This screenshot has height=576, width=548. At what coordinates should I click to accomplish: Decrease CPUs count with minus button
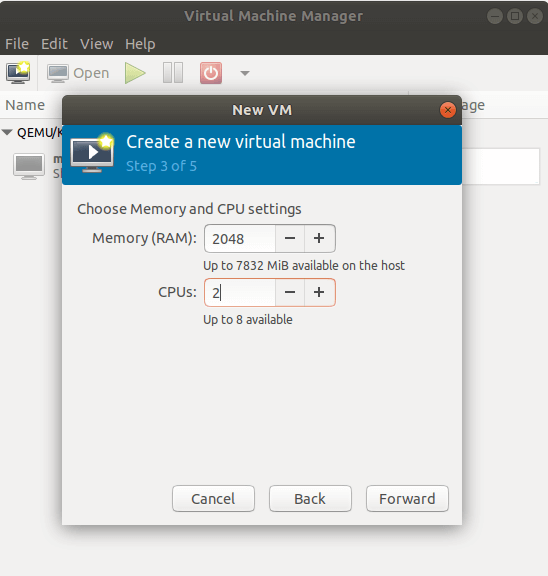290,292
